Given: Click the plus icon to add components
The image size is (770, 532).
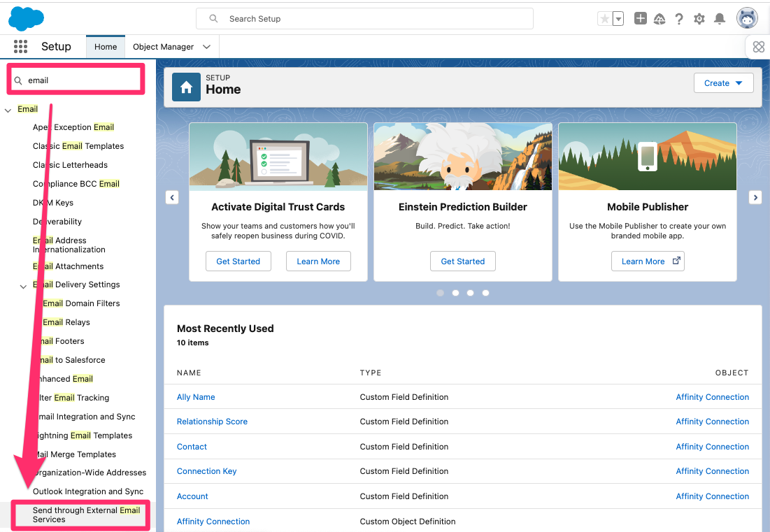Looking at the screenshot, I should coord(640,18).
